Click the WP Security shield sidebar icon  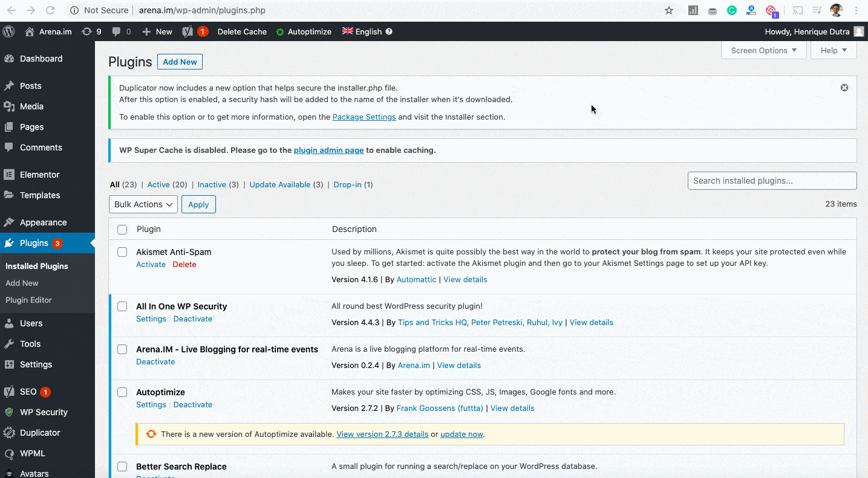[9, 412]
